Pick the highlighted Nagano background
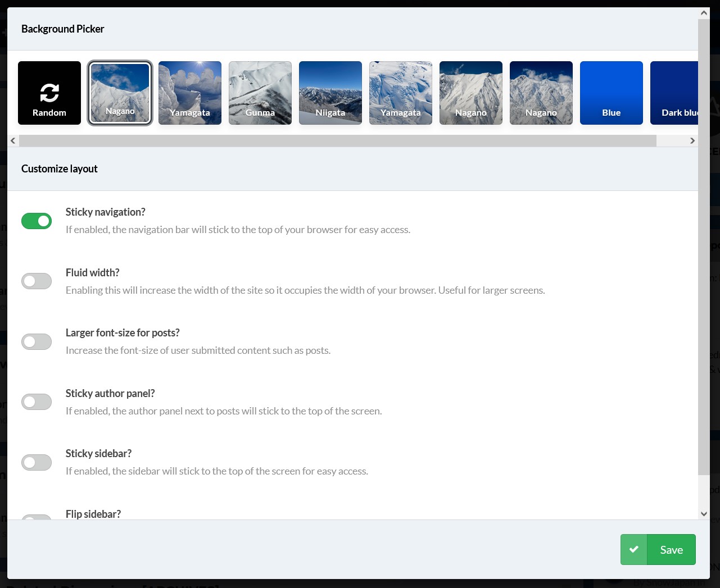 coord(120,93)
